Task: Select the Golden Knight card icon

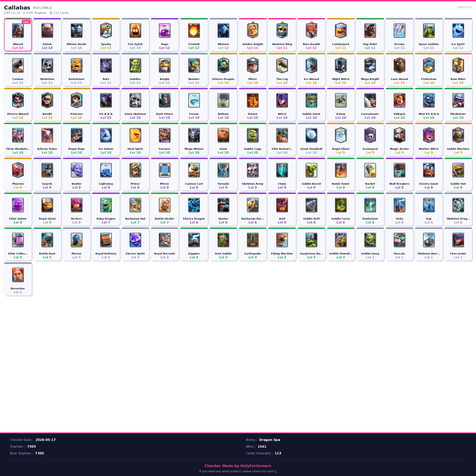Action: coord(252,31)
